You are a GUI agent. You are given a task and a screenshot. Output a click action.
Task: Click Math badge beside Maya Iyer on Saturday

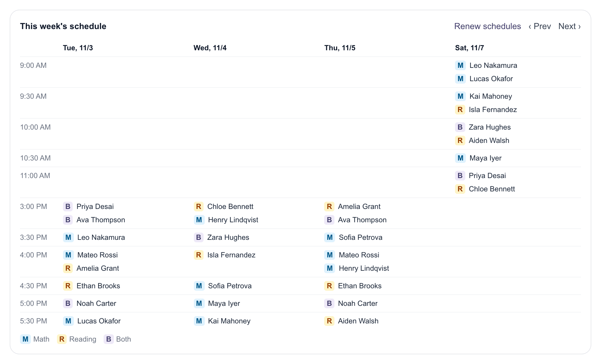click(460, 158)
